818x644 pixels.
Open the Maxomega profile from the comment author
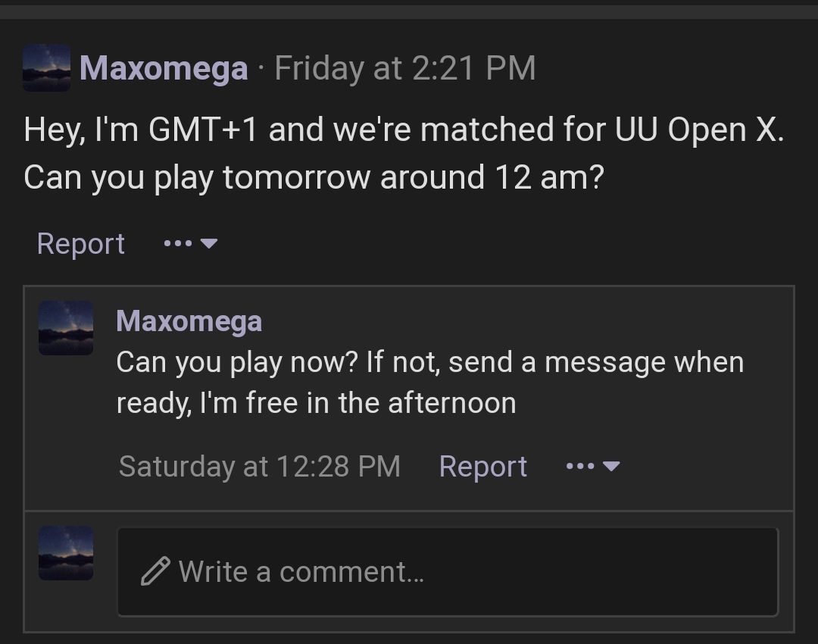(189, 321)
